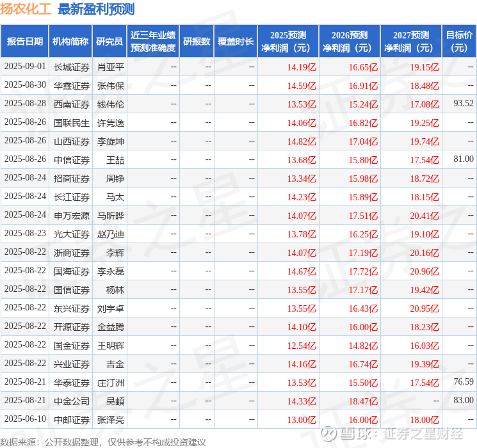
Task: Click researcher name 赵乃迪
Action: pyautogui.click(x=111, y=234)
